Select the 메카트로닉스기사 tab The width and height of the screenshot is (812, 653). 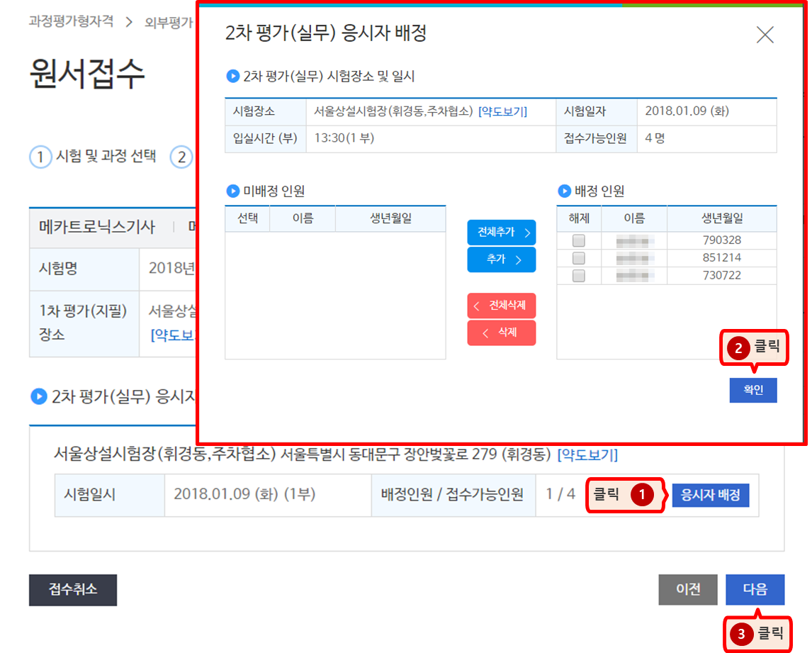pos(97,227)
